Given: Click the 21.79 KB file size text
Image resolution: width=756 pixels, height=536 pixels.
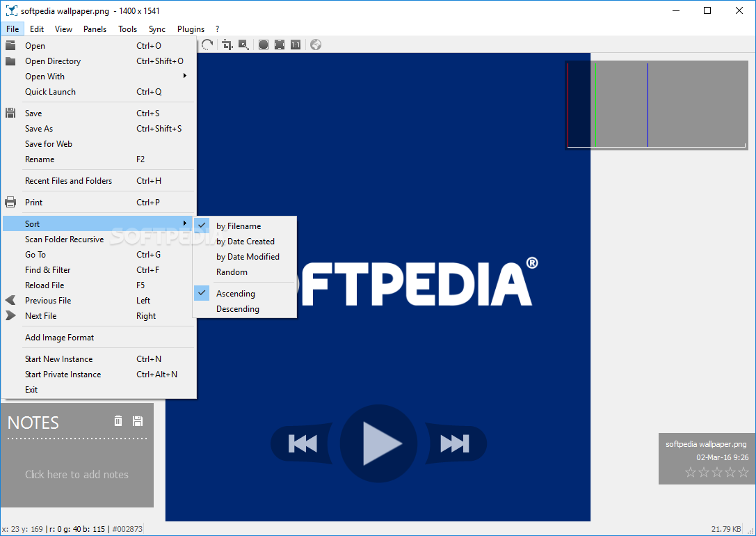Looking at the screenshot, I should 726,529.
